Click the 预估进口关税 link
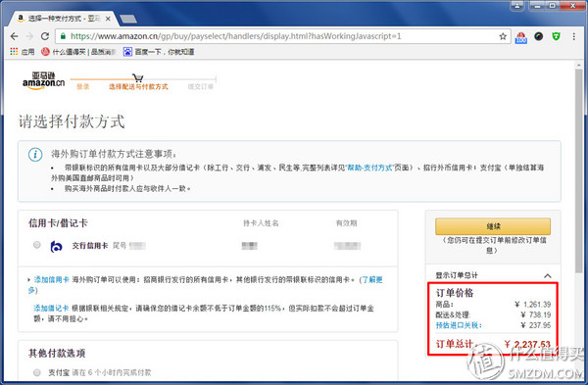The width and height of the screenshot is (588, 385). coord(459,325)
